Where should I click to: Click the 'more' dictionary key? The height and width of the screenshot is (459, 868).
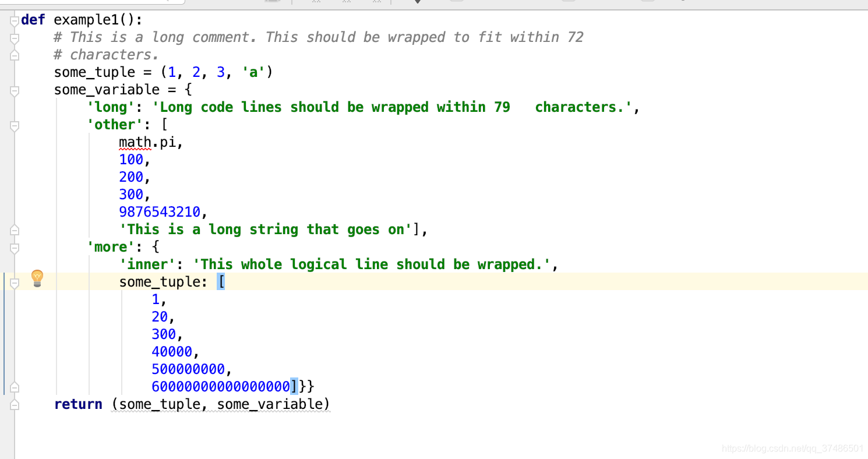click(x=111, y=247)
